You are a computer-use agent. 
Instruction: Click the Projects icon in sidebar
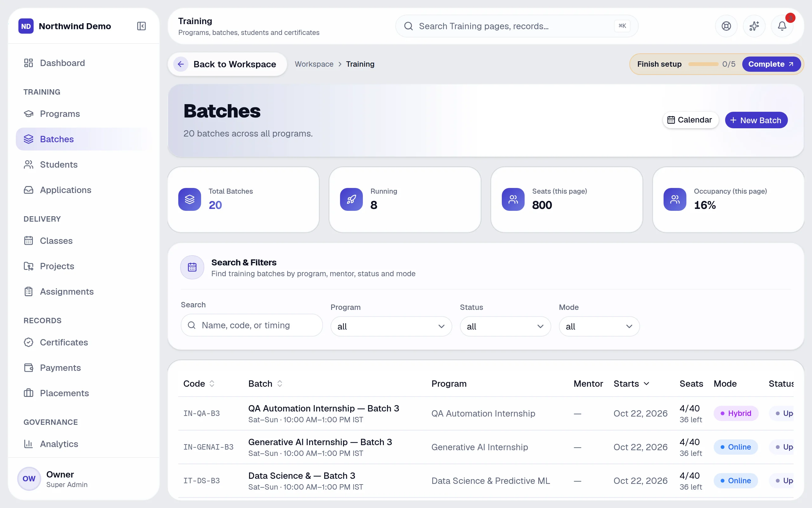tap(29, 266)
